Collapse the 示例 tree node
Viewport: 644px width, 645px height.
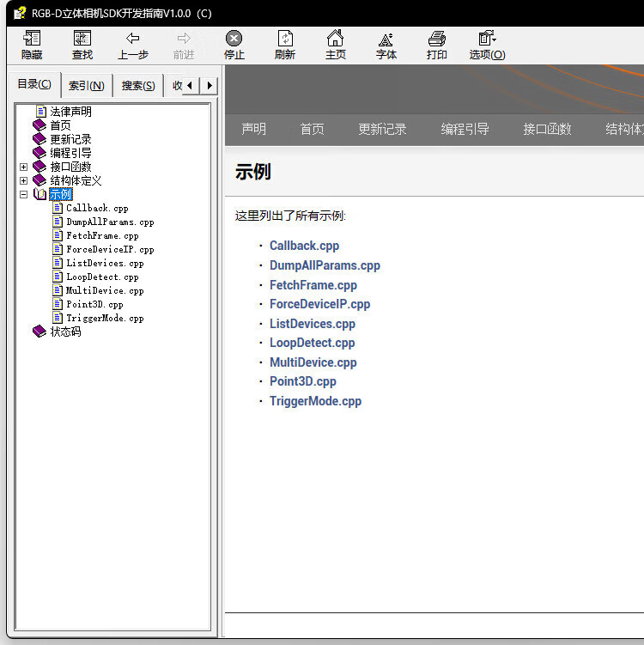pyautogui.click(x=24, y=194)
